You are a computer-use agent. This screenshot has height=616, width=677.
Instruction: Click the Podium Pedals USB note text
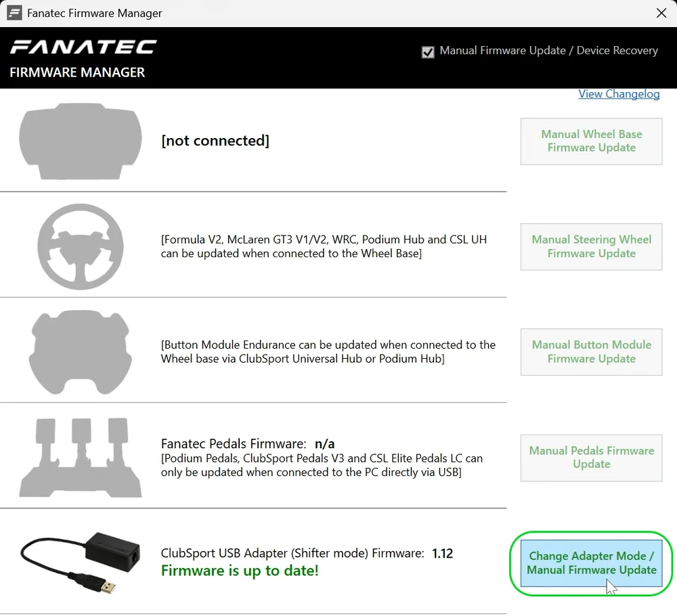322,465
